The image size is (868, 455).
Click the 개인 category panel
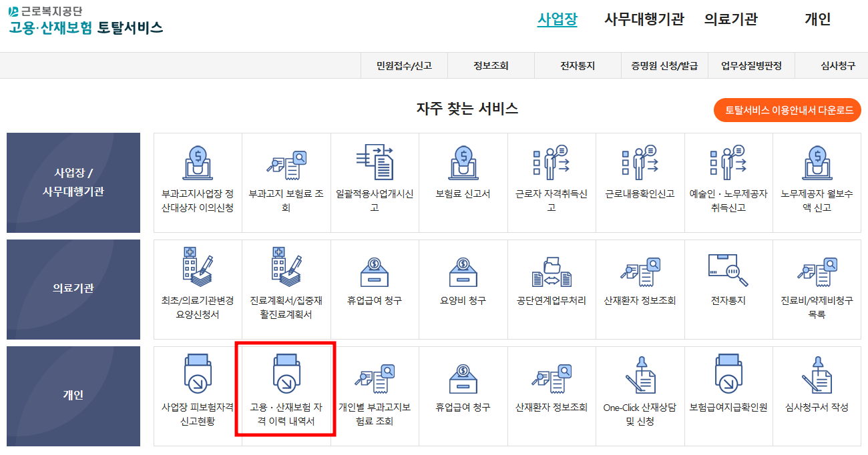[x=73, y=396]
